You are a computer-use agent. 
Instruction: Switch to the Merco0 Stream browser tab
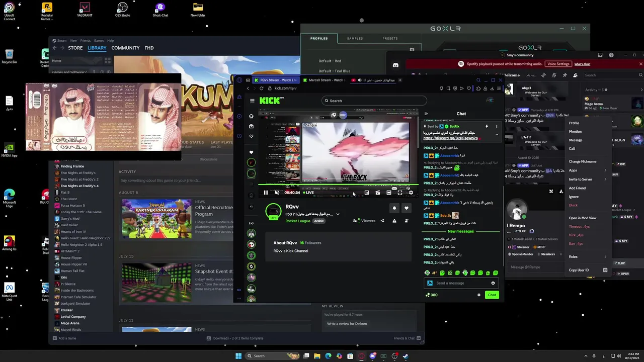pyautogui.click(x=325, y=80)
